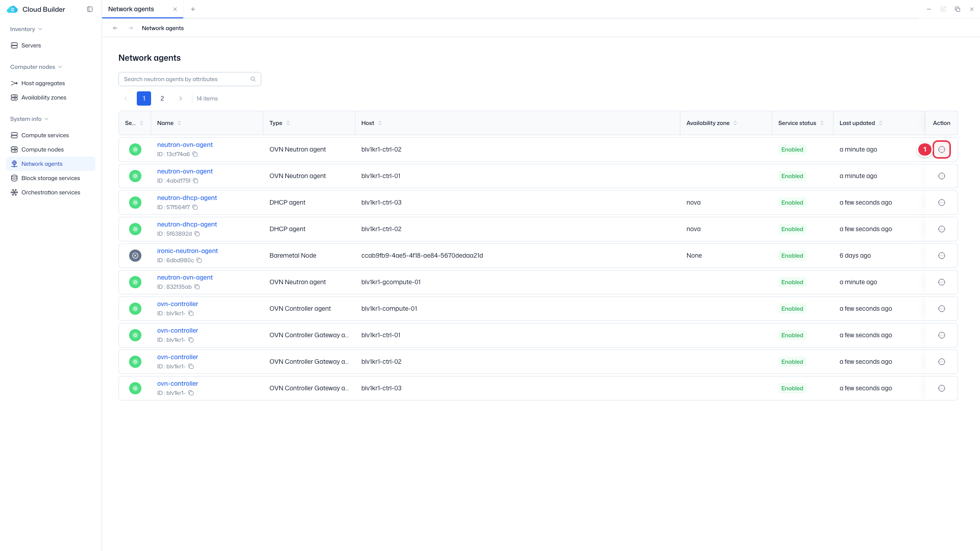Click Cloud Builder logo icon
This screenshot has height=551, width=980.
point(12,9)
